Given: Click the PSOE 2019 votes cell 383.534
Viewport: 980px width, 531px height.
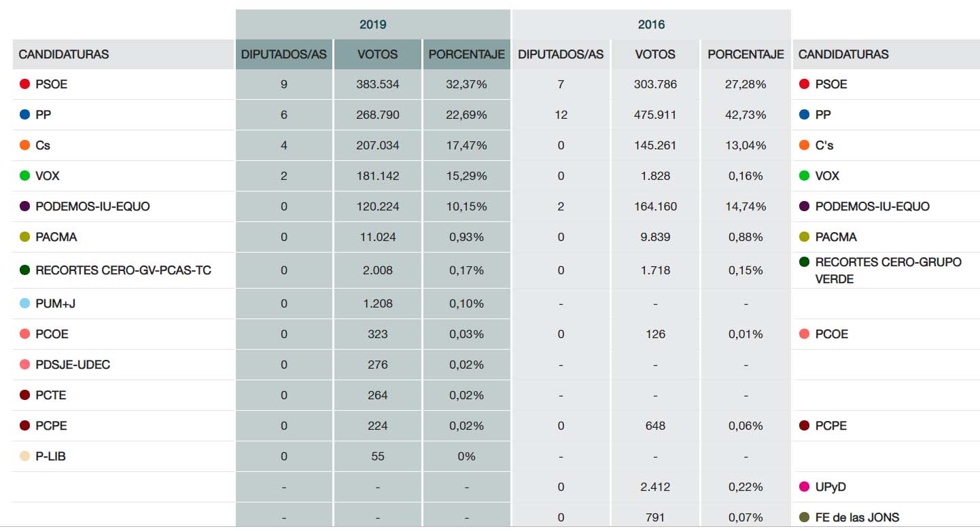Looking at the screenshot, I should 377,84.
